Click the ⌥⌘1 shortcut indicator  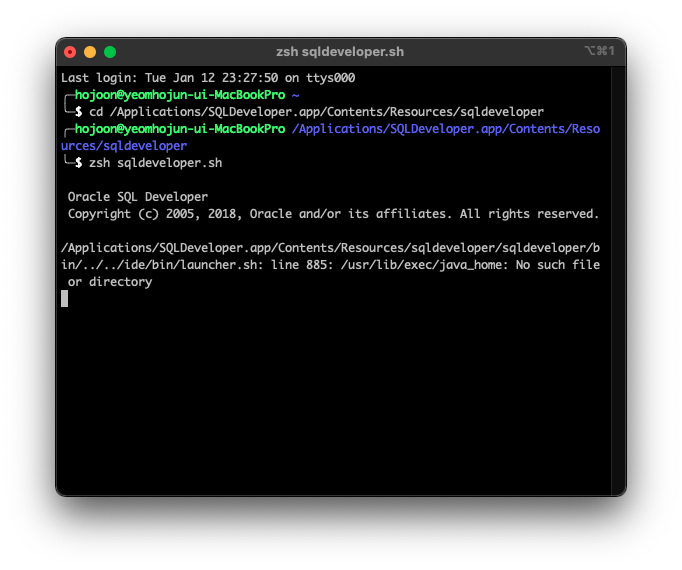[599, 51]
